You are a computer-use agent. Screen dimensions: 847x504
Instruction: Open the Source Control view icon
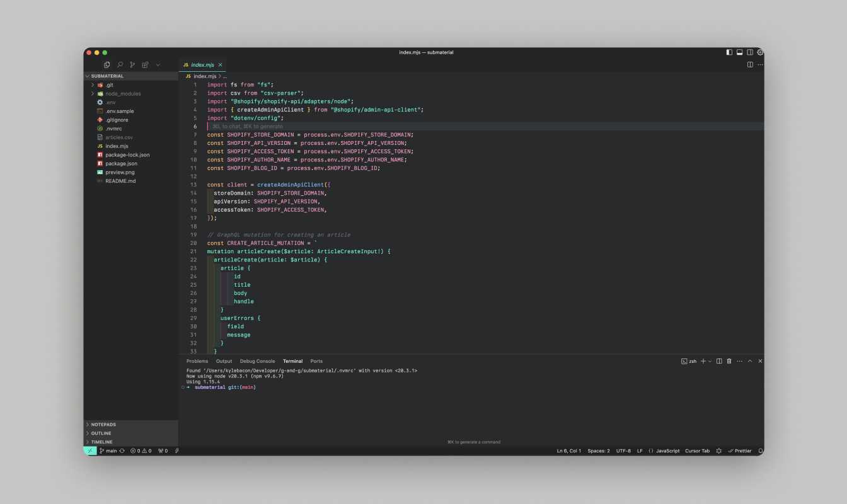click(132, 65)
